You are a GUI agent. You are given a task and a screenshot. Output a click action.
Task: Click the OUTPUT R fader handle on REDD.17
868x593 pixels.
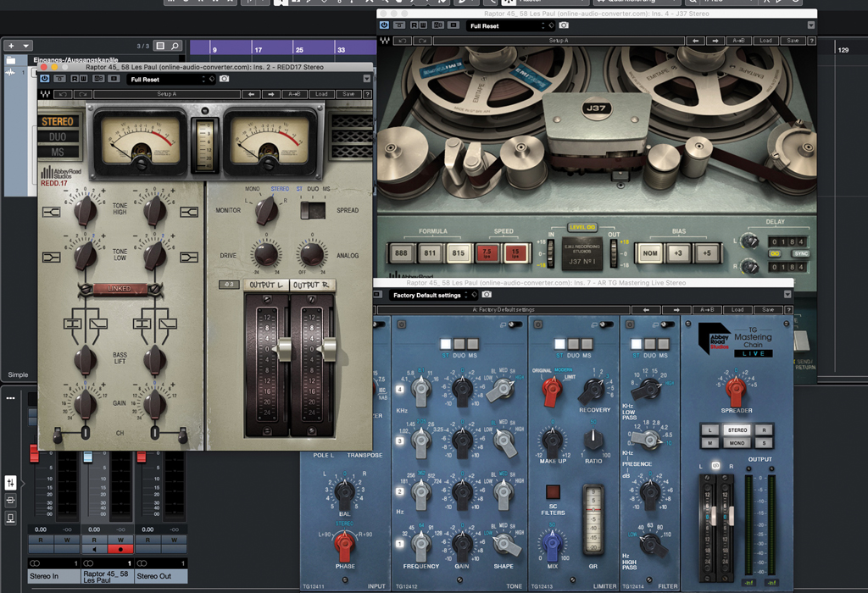click(328, 350)
